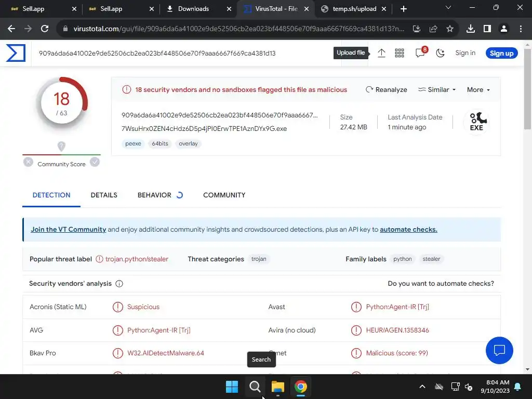This screenshot has height=399, width=532.
Task: Click the stealer family label
Action: click(431, 259)
